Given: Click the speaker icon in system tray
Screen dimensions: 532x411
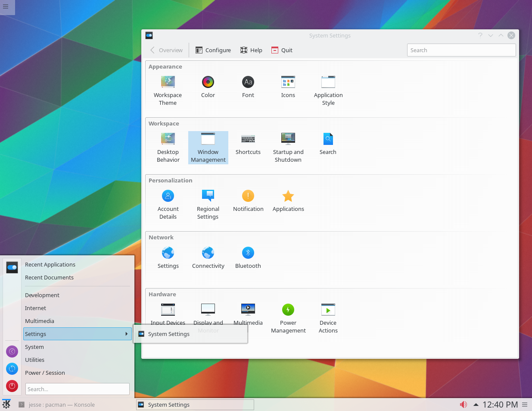Looking at the screenshot, I should [x=464, y=405].
